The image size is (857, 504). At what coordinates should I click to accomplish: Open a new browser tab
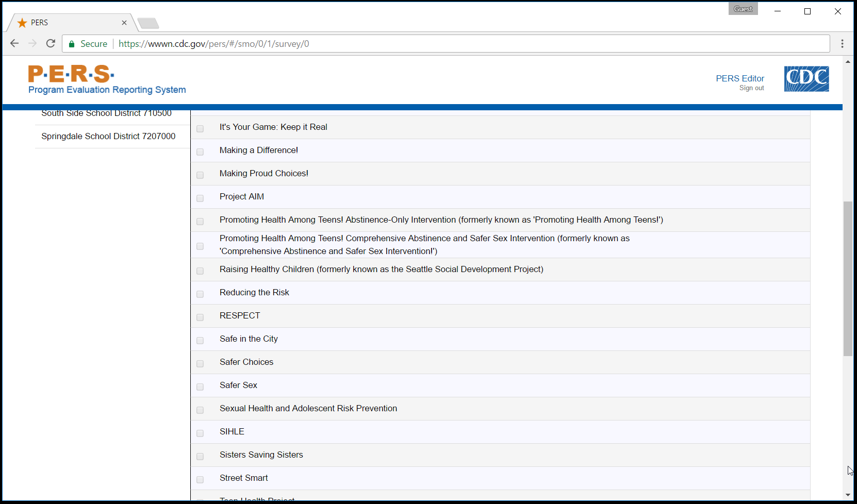click(x=149, y=23)
